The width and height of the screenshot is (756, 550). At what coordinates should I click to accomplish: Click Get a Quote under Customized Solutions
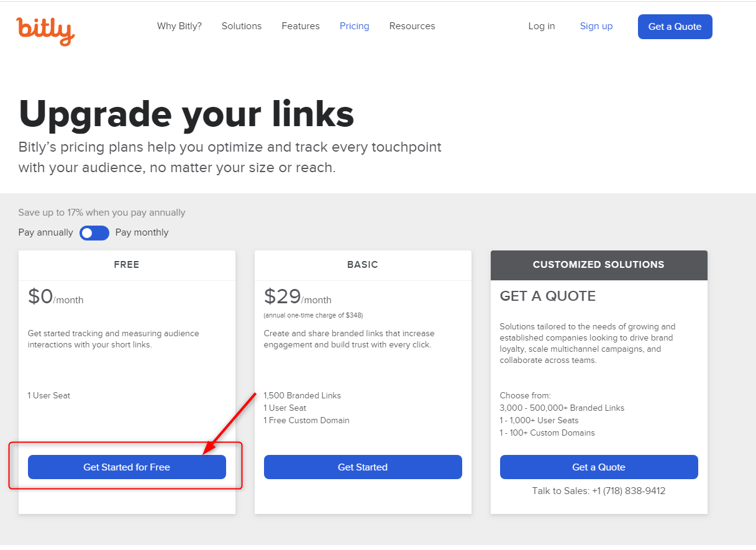(599, 467)
